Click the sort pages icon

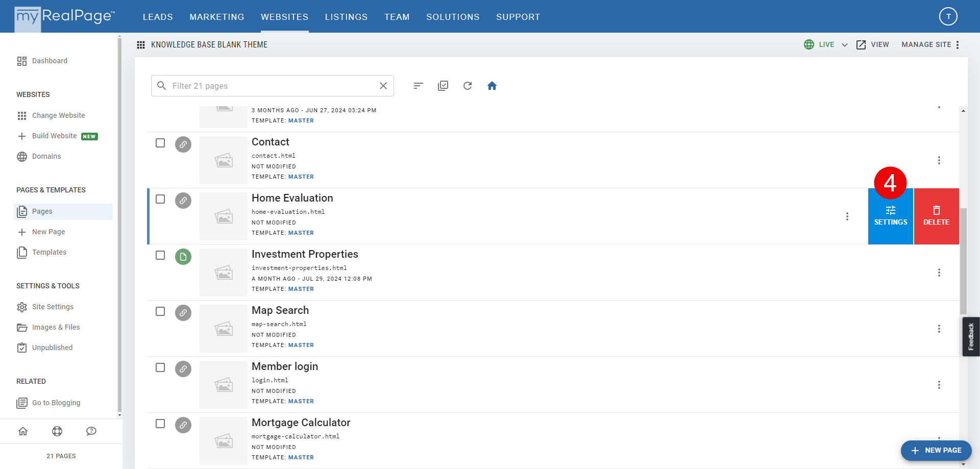(x=419, y=86)
